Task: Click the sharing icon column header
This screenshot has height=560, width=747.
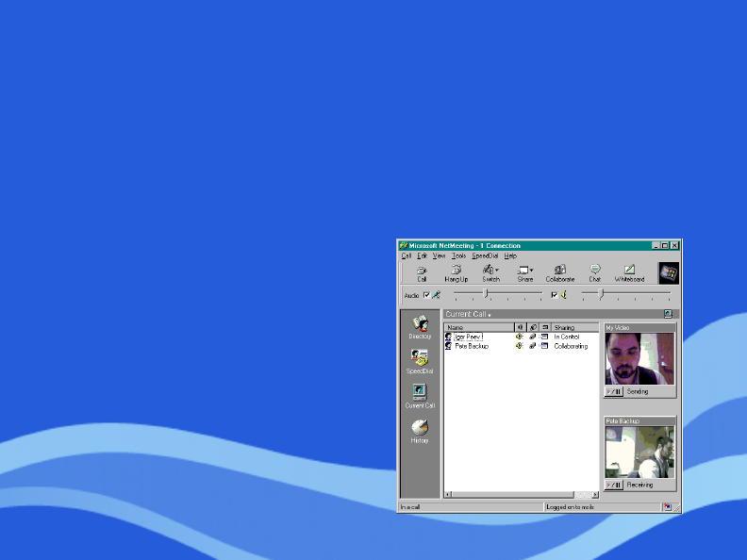Action: (x=545, y=327)
